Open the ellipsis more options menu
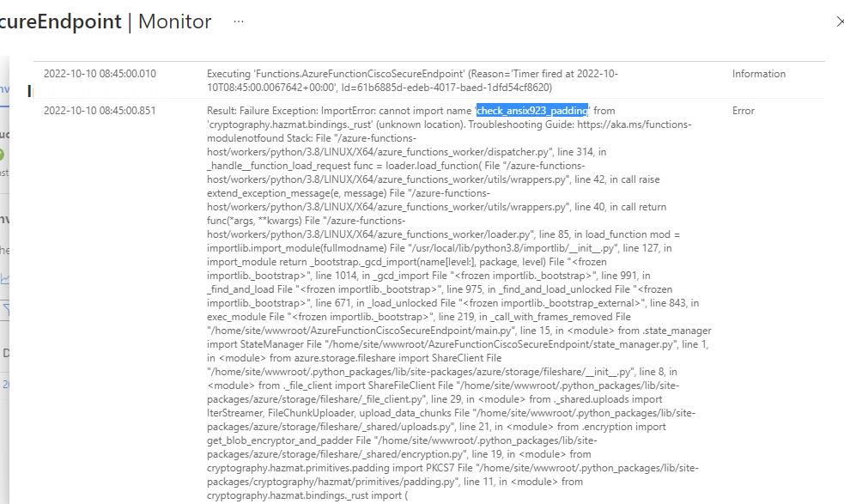Viewport: 844px width, 504px height. click(x=239, y=21)
